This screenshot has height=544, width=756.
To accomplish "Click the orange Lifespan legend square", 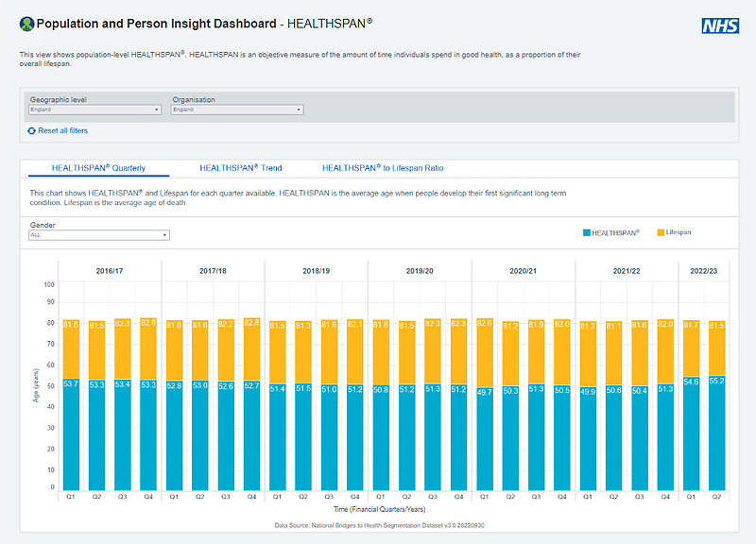I will point(660,232).
